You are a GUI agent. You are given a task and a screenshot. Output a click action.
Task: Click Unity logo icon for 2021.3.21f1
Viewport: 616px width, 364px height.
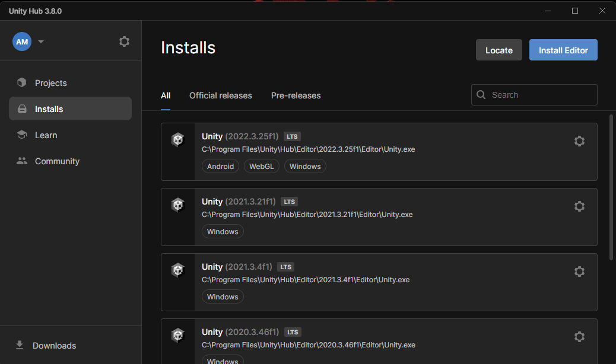[x=178, y=205]
